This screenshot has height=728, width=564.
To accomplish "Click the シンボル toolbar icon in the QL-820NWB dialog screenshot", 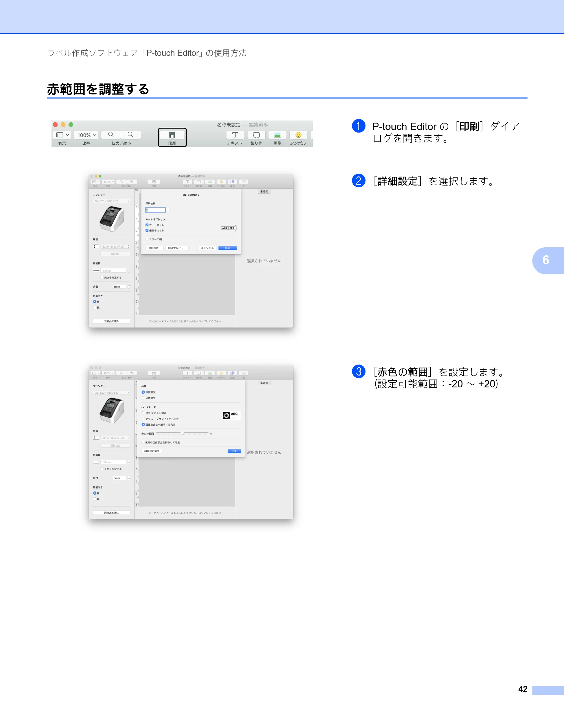I will [221, 182].
